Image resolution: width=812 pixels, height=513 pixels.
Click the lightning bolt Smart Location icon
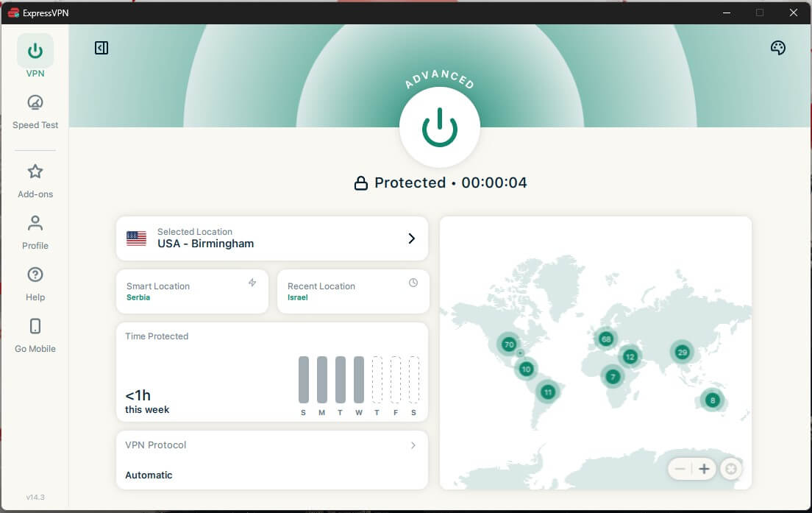point(252,283)
